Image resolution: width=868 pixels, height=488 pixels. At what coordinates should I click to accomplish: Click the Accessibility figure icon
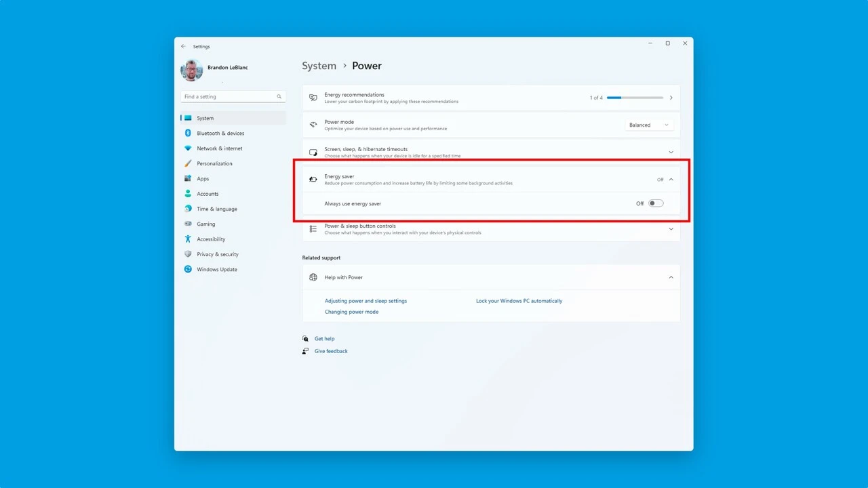tap(188, 239)
